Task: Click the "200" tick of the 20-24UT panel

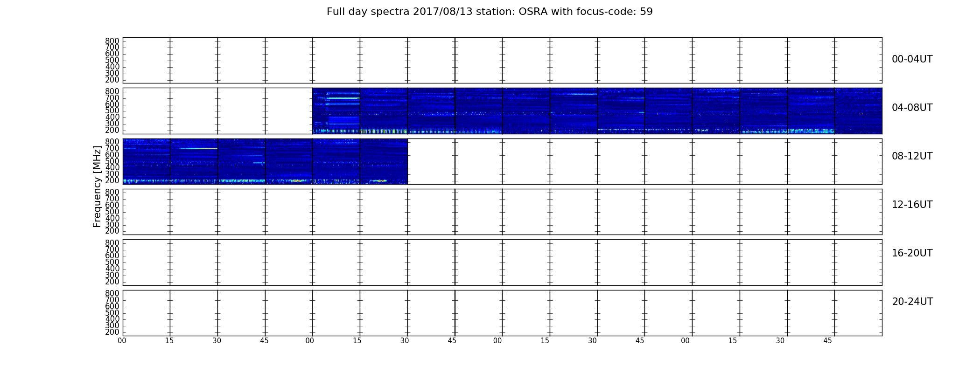Action: (112, 332)
